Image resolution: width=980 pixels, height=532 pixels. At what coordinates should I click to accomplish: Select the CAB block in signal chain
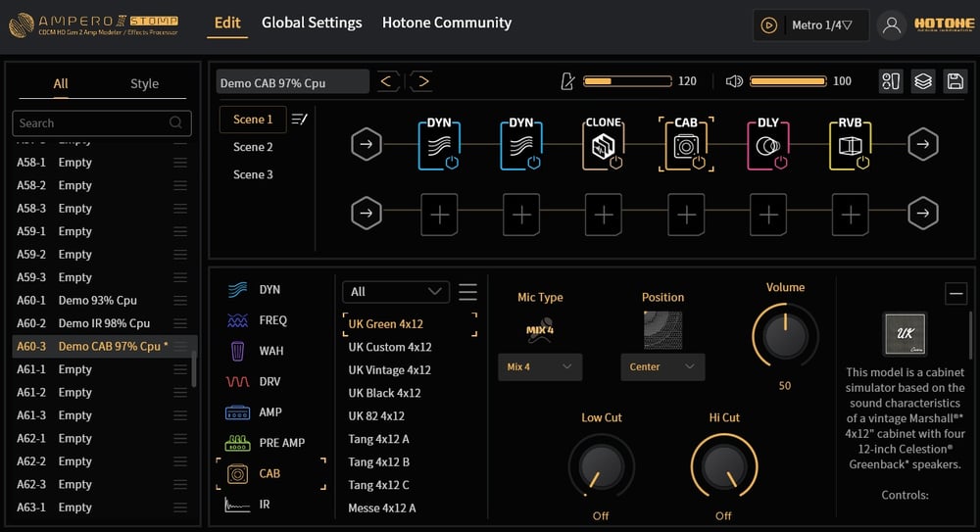coord(686,144)
